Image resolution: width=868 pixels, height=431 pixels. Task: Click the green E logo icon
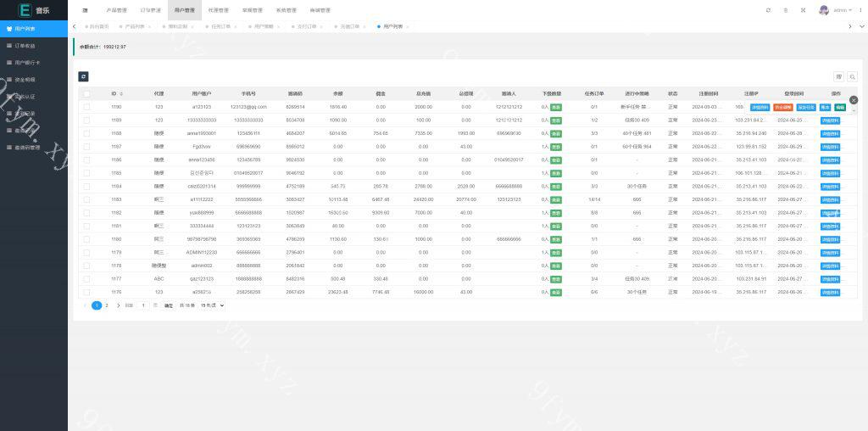pos(25,10)
